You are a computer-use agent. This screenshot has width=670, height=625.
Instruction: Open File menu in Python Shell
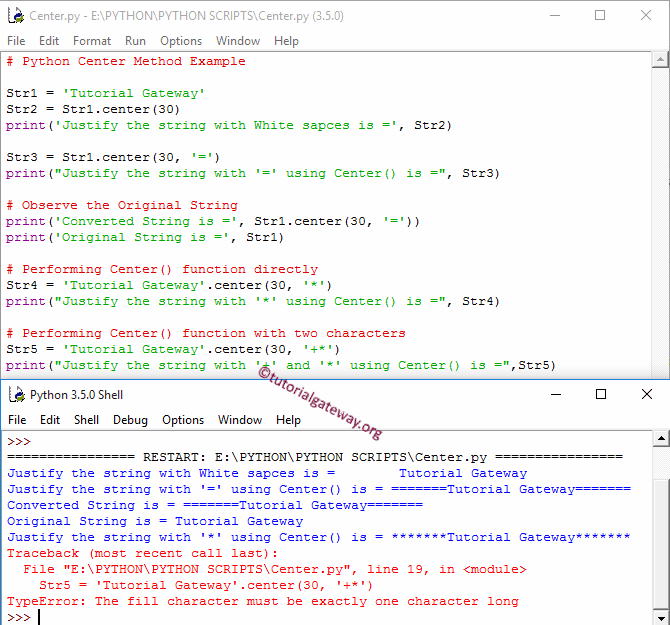pyautogui.click(x=17, y=420)
